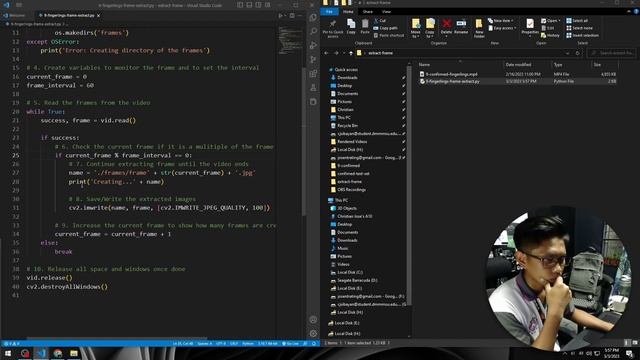Open the VS Code hamburger menu

point(19,5)
